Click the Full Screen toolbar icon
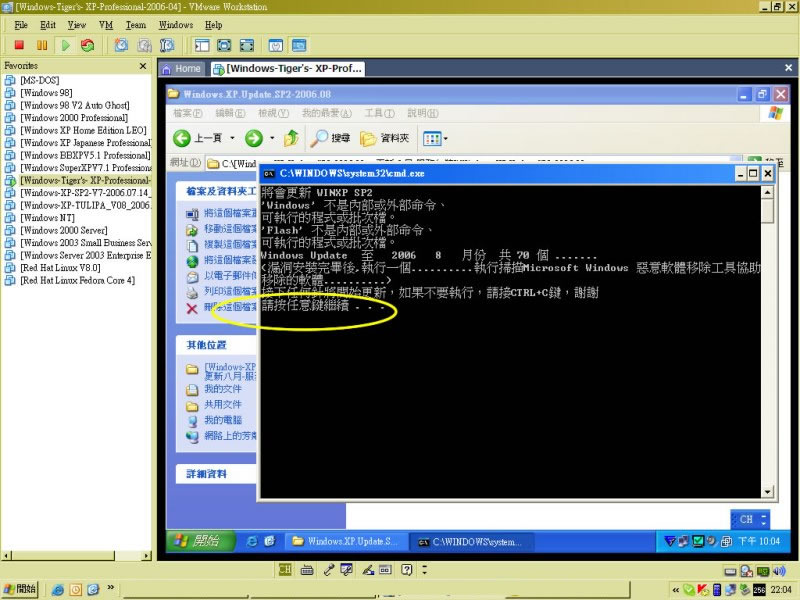 [224, 45]
